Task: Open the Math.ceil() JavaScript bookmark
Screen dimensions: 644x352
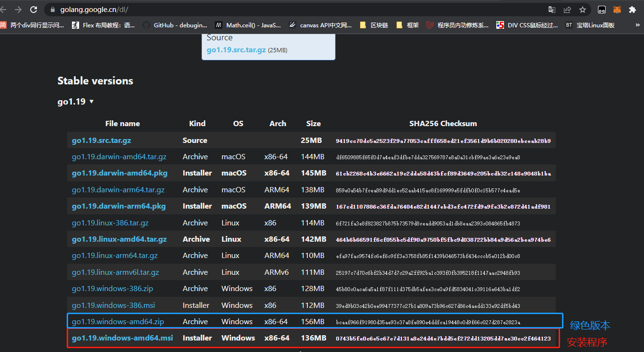Action: tap(248, 25)
